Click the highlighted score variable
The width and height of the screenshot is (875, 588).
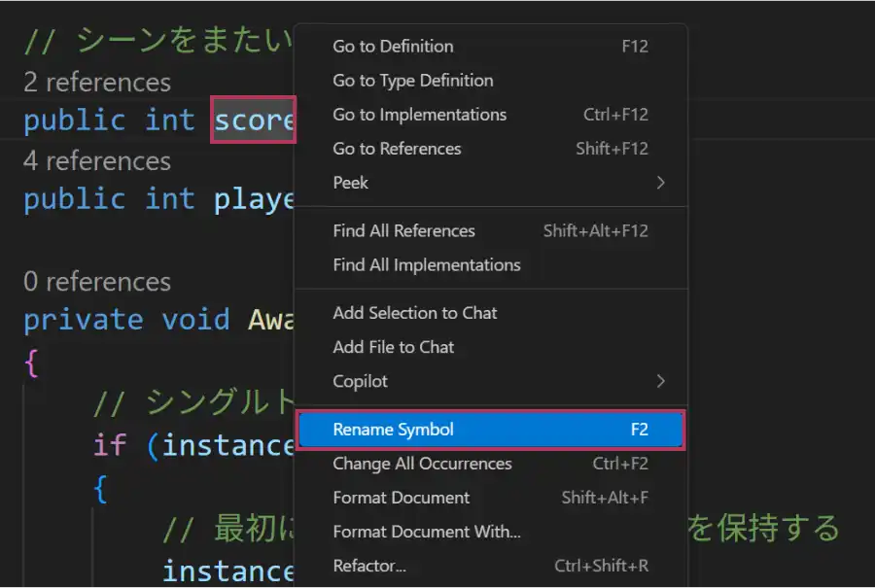point(254,121)
